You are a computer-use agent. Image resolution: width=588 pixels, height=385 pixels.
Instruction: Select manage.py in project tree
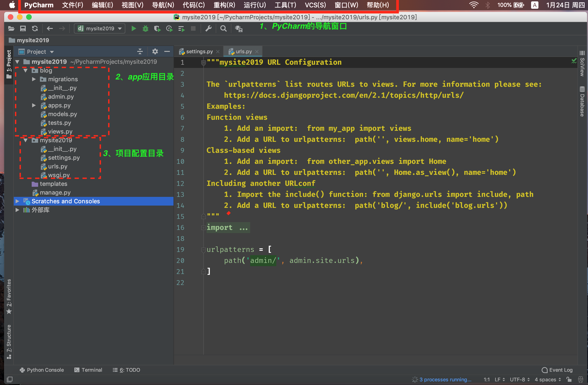point(55,193)
